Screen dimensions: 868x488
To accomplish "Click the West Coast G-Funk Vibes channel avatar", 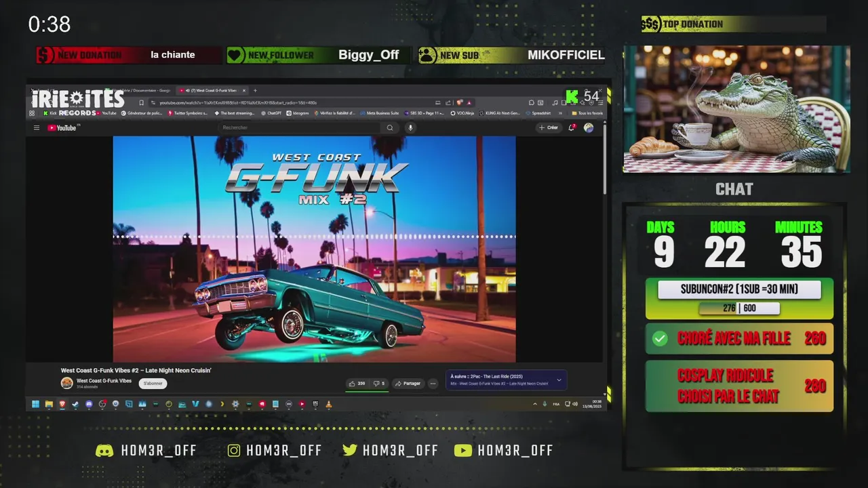I will 66,383.
